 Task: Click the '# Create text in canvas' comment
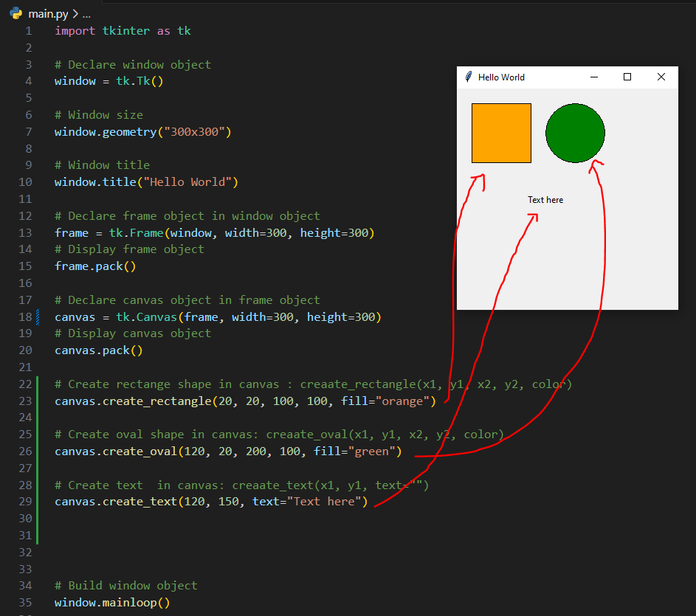(242, 485)
